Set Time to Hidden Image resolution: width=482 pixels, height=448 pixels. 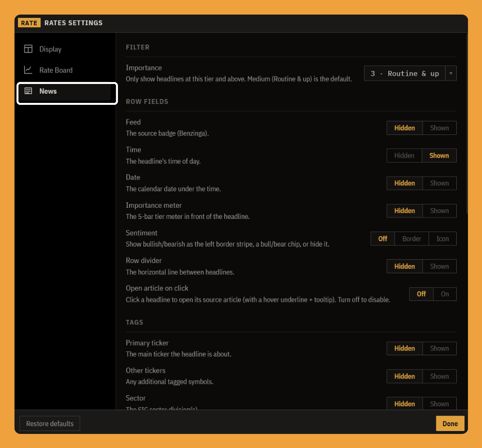pos(404,156)
